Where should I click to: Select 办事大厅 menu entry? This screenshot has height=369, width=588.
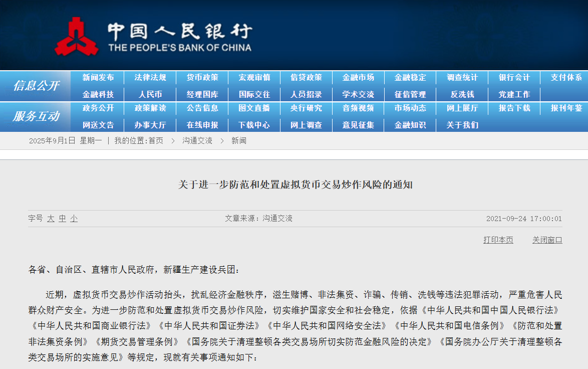click(150, 125)
